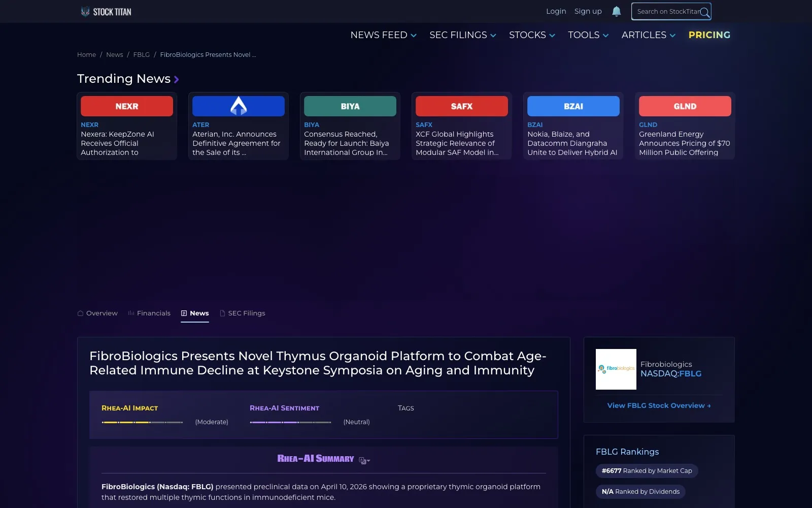Click the GLND ticker label
The width and height of the screenshot is (812, 508).
648,125
